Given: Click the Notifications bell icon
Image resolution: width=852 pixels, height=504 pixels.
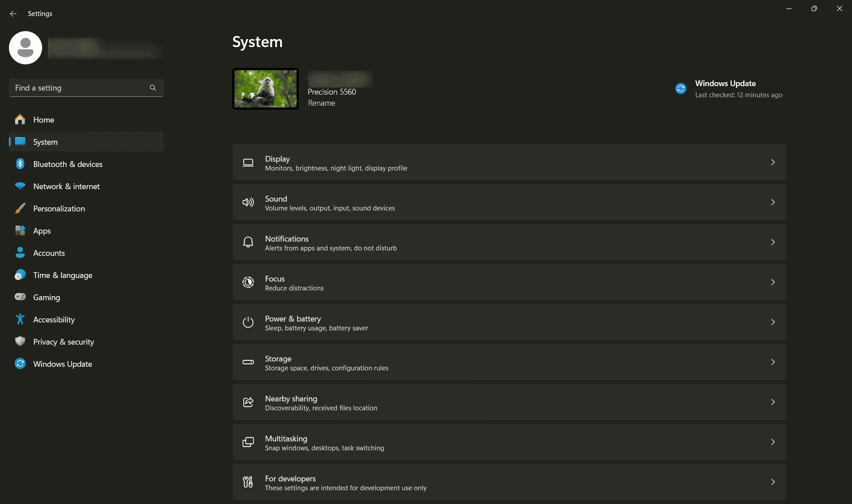Looking at the screenshot, I should point(248,242).
